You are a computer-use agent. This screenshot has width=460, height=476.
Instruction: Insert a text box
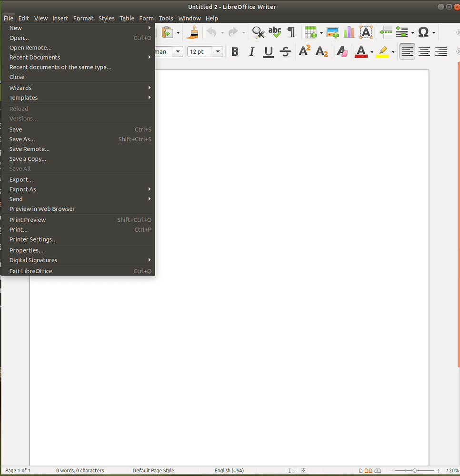click(x=366, y=32)
